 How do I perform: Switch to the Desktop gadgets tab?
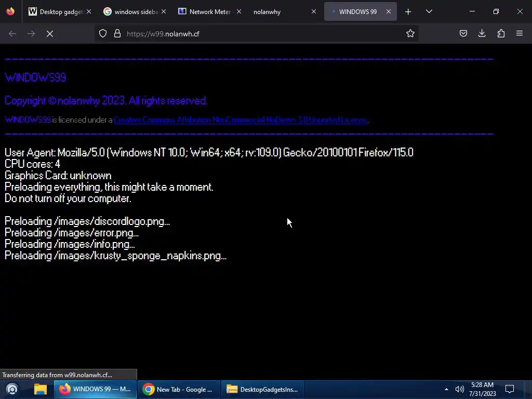(x=60, y=11)
